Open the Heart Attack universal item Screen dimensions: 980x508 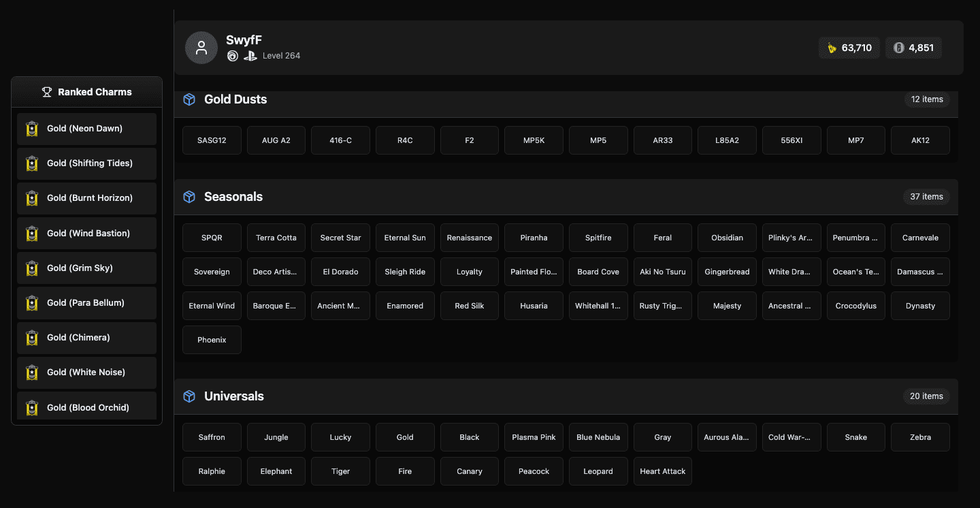tap(662, 471)
